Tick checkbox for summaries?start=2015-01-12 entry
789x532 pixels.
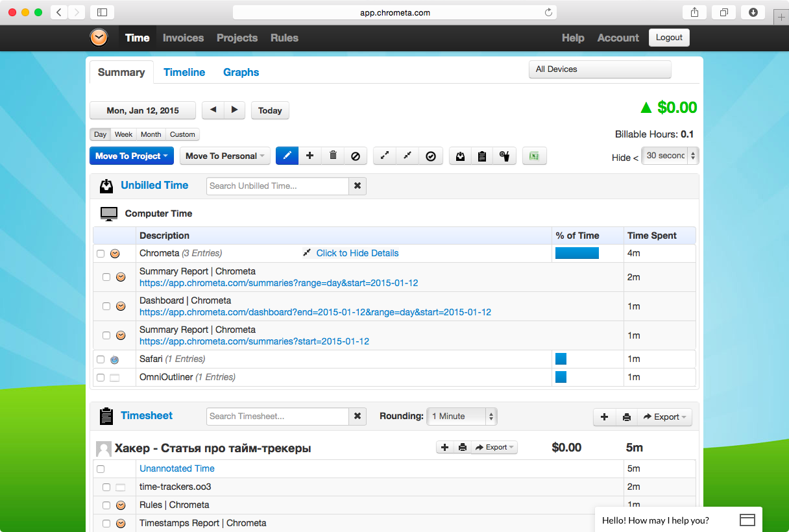[x=106, y=335]
